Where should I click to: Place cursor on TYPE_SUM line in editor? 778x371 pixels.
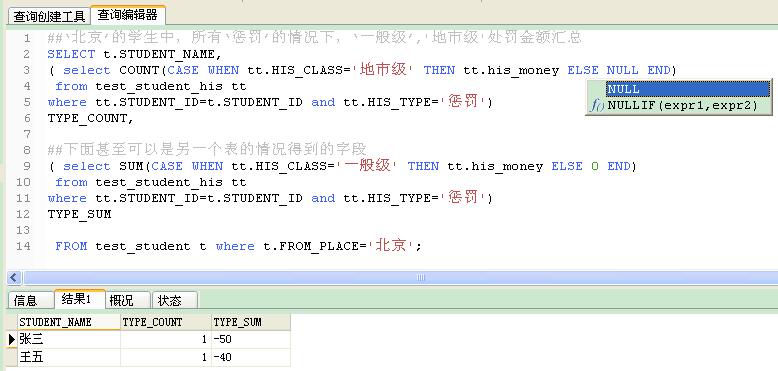(x=79, y=214)
